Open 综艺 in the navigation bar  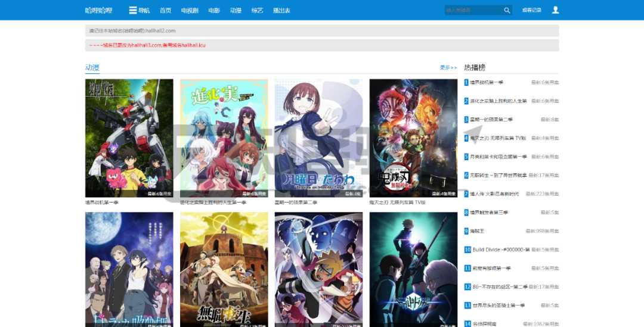[x=257, y=10]
